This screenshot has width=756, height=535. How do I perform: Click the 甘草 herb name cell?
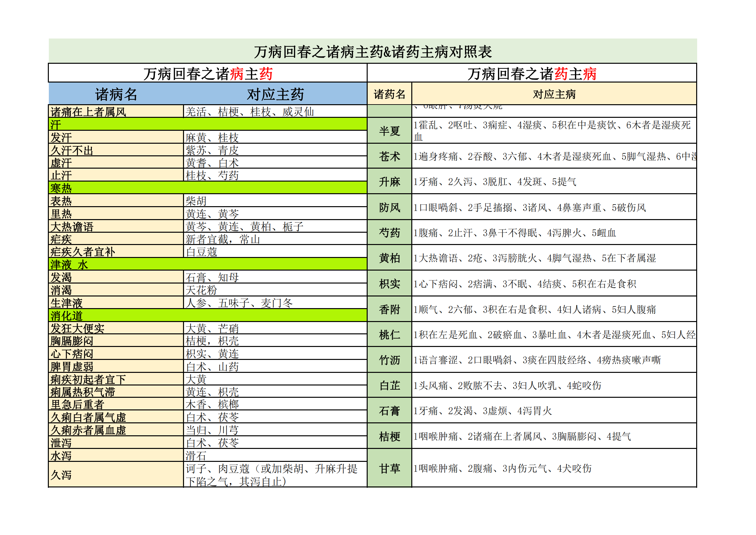[390, 468]
